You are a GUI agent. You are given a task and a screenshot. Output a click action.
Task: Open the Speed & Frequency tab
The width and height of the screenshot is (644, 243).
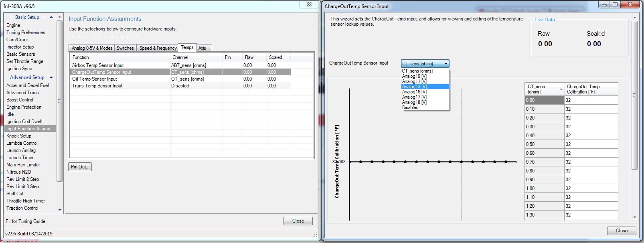[x=158, y=48]
